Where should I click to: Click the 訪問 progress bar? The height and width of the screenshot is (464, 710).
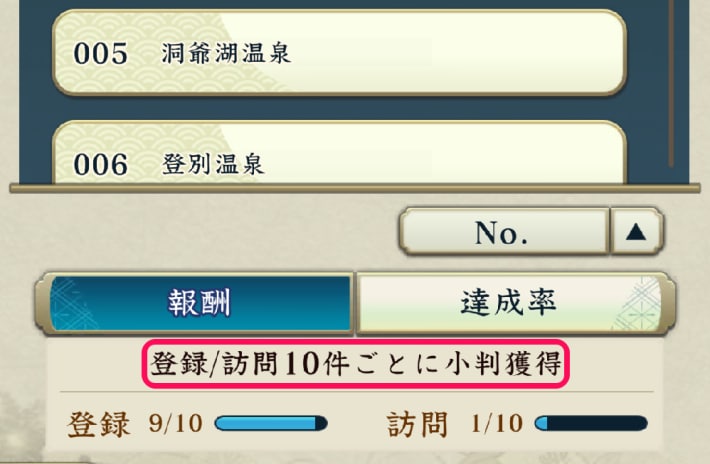click(x=591, y=424)
